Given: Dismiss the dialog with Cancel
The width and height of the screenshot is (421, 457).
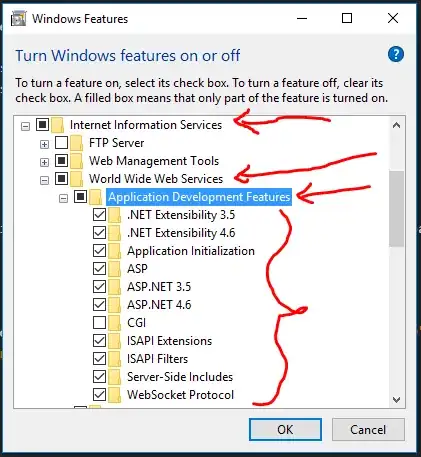Looking at the screenshot, I should 368,430.
